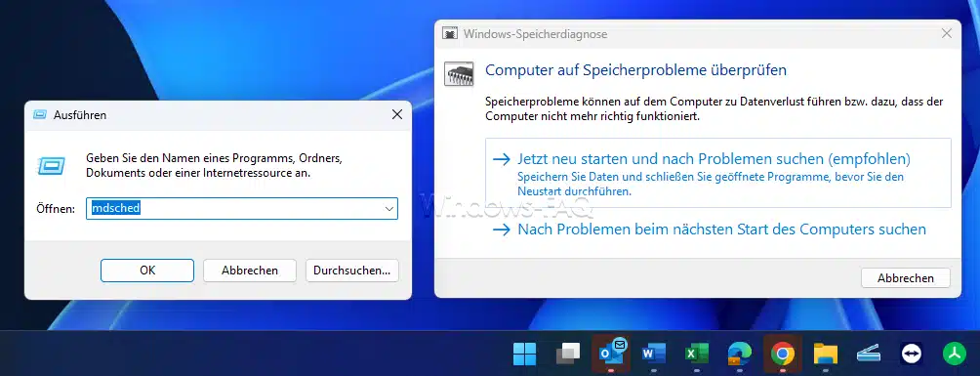This screenshot has width=980, height=376.
Task: Click Abbrechen in the Ausführen dialog
Action: pyautogui.click(x=249, y=271)
